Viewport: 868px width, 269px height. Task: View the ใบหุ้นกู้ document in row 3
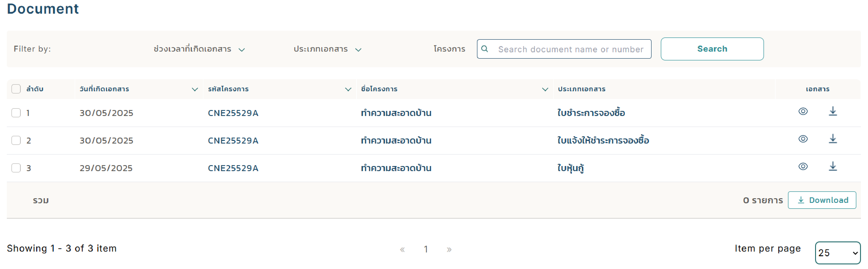(803, 166)
